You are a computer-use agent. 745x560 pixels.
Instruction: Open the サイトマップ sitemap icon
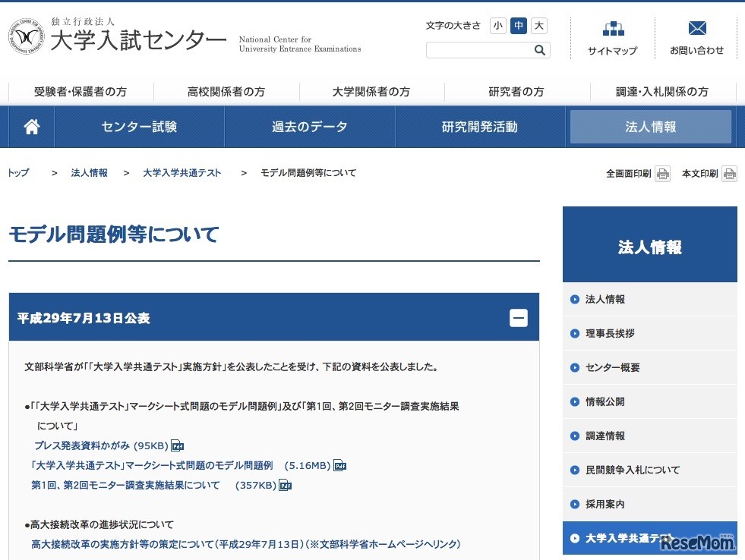613,29
